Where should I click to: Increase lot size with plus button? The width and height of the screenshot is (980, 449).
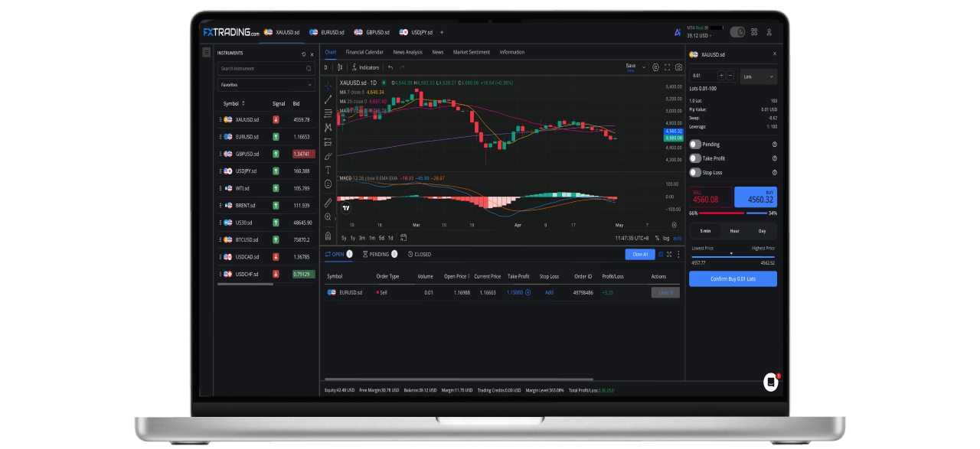[720, 76]
